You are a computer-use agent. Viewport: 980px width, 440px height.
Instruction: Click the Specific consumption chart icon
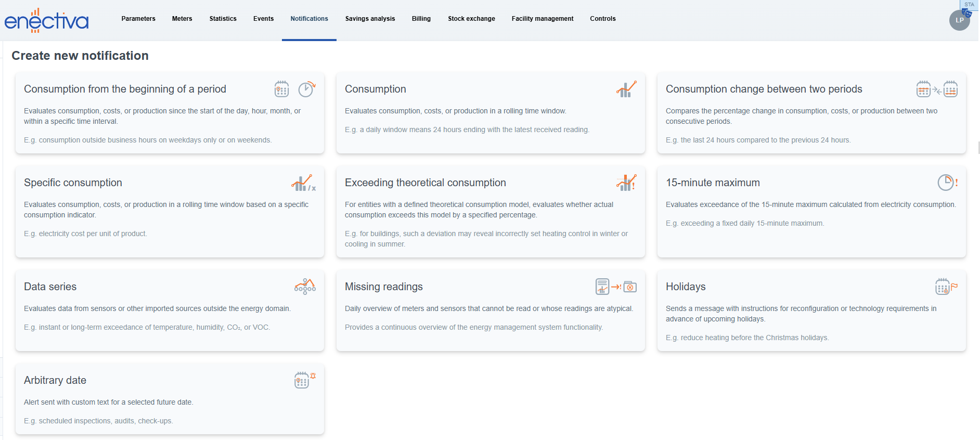click(303, 183)
